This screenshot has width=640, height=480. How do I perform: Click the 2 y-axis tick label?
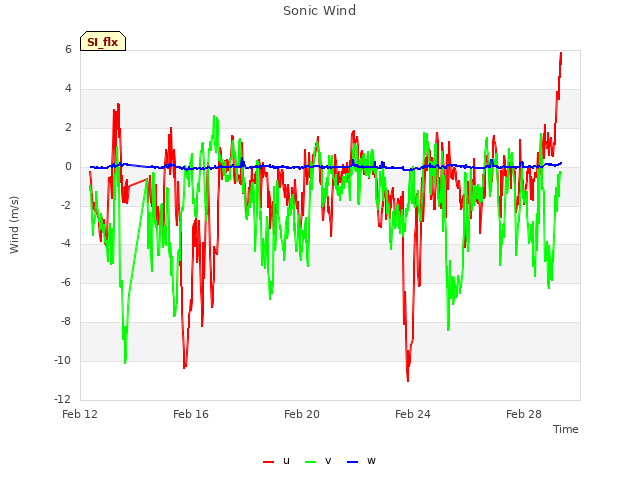click(68, 127)
